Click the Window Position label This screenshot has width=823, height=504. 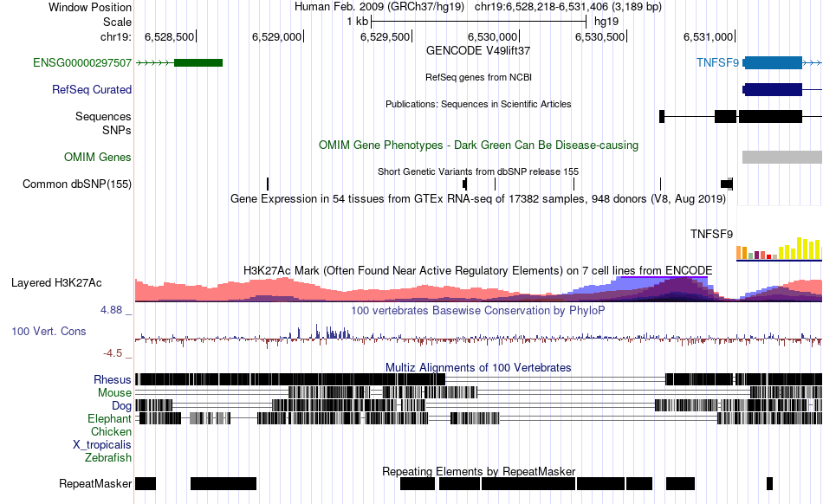pos(90,7)
